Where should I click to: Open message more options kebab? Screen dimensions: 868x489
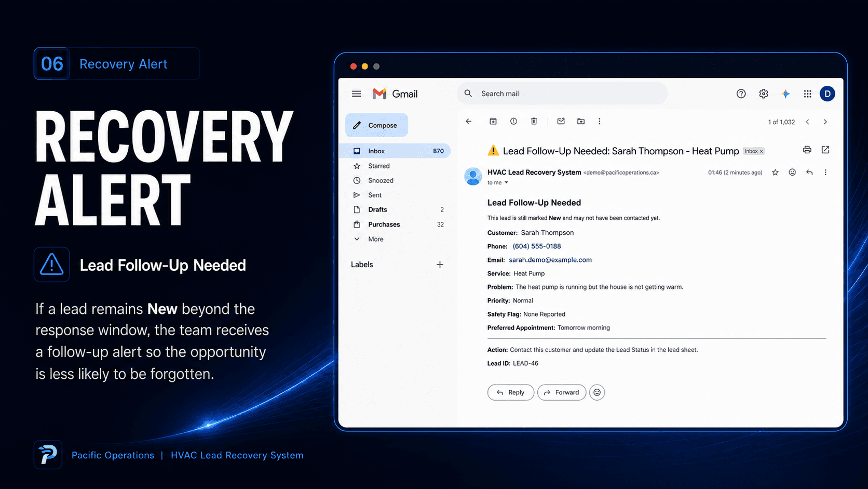coord(825,173)
